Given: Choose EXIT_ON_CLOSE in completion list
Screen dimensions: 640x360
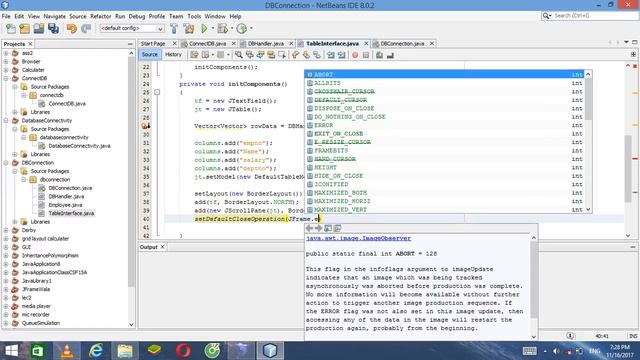Looking at the screenshot, I should tap(445, 133).
